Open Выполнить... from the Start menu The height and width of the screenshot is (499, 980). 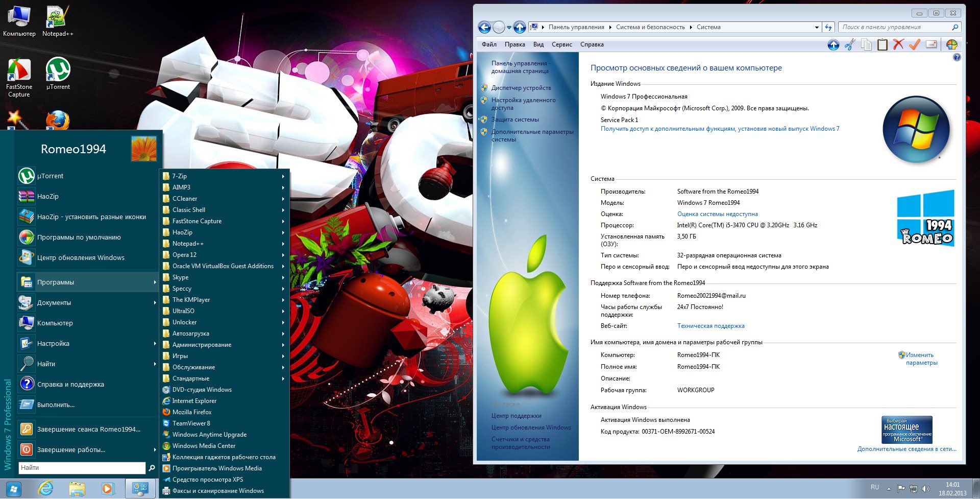coord(87,405)
